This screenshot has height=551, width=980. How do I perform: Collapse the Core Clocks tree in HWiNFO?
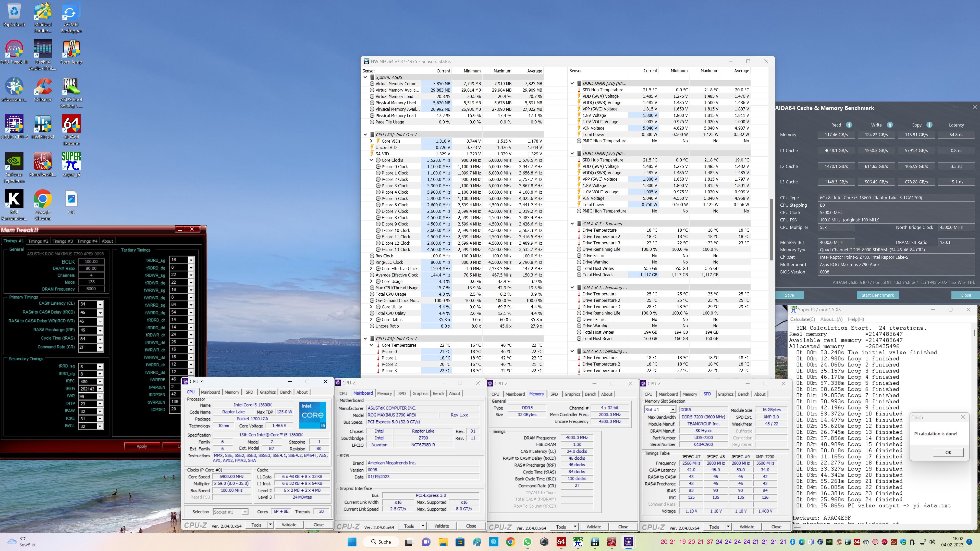[371, 160]
